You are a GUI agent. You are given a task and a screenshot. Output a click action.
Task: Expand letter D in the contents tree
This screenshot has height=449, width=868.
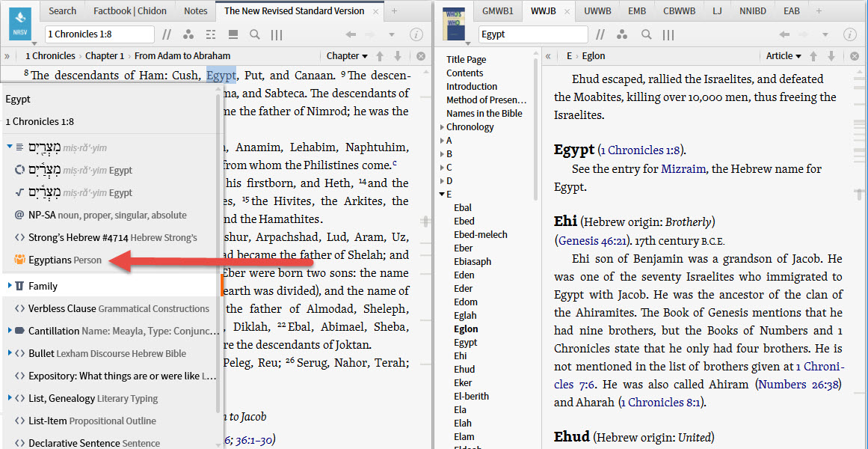click(442, 180)
